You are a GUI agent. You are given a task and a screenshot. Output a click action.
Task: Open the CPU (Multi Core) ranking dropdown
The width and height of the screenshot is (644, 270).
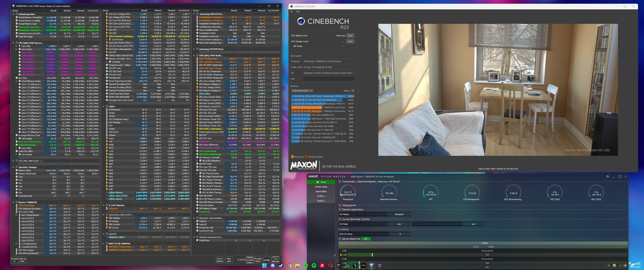pyautogui.click(x=302, y=91)
